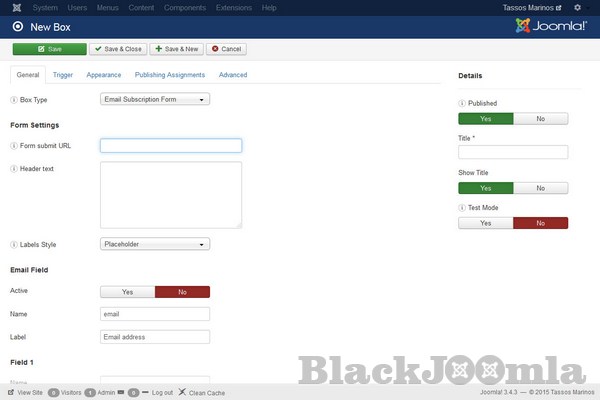Open the Box Type dropdown

tap(155, 99)
